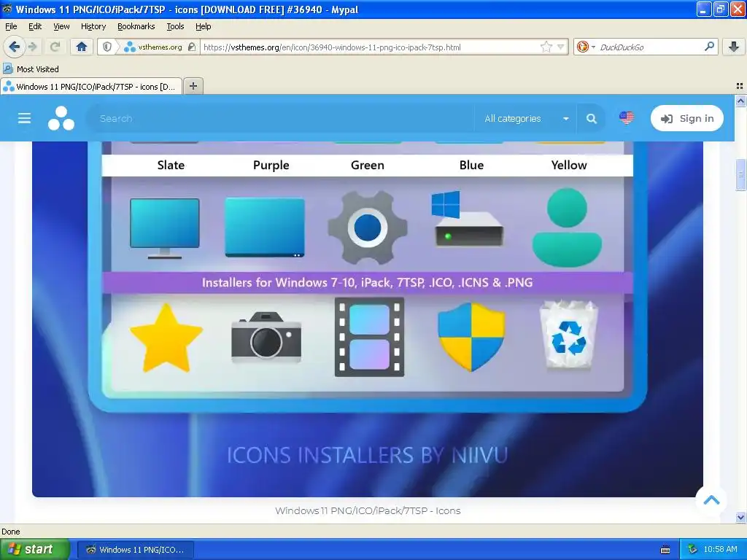Click the scrollbar up arrow
Image resolution: width=747 pixels, height=560 pixels.
click(740, 101)
